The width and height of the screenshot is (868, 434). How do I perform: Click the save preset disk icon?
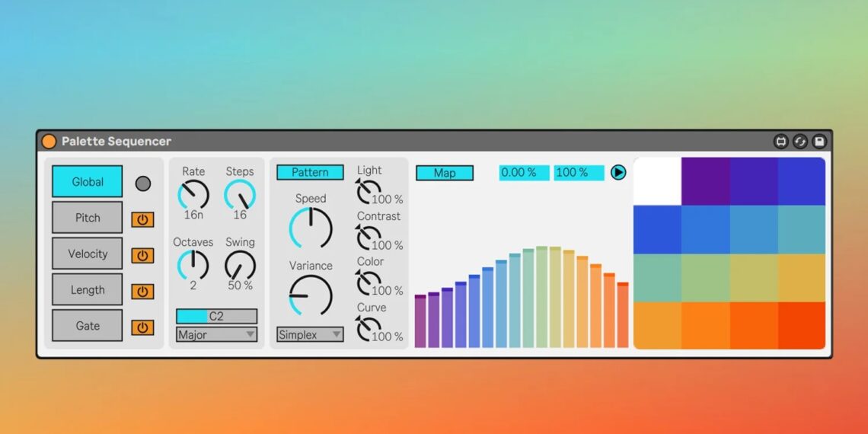click(819, 142)
